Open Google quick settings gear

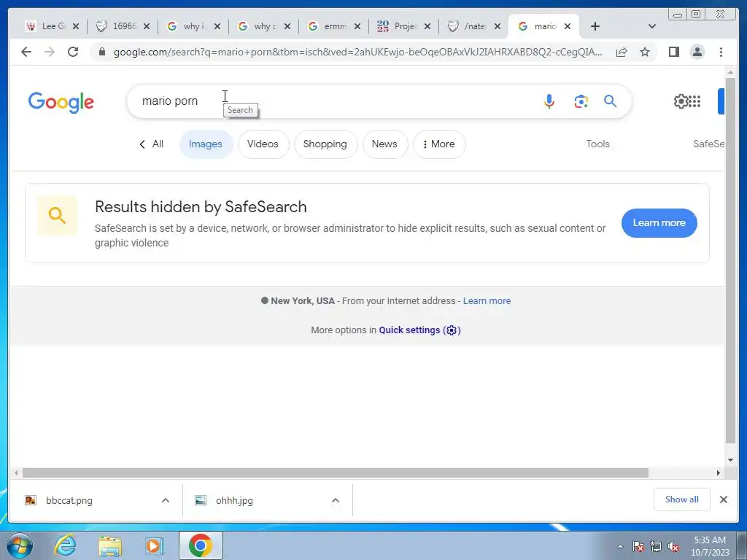point(681,101)
